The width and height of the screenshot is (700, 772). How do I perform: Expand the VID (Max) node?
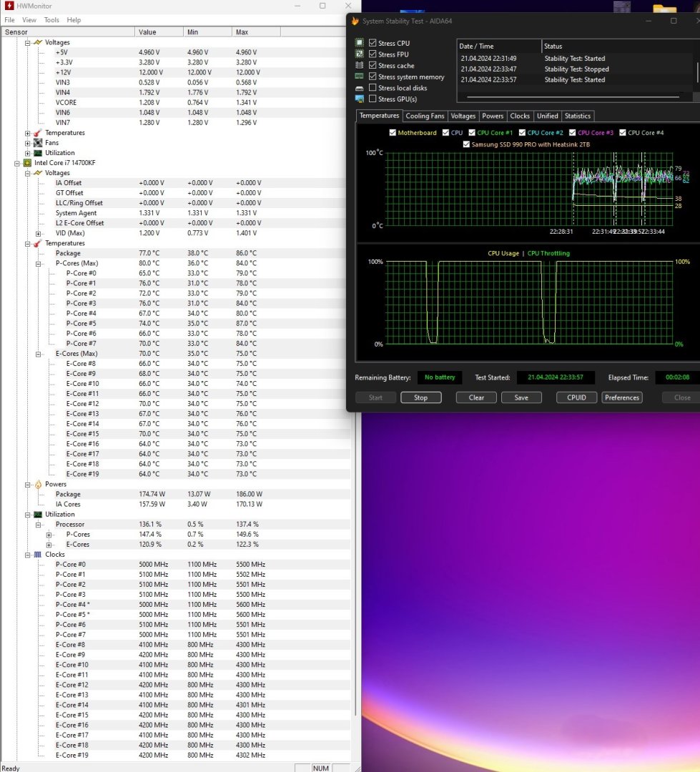(39, 233)
